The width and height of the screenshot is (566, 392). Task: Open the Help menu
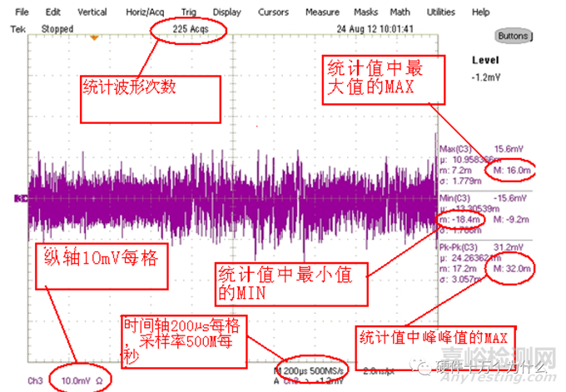(480, 13)
